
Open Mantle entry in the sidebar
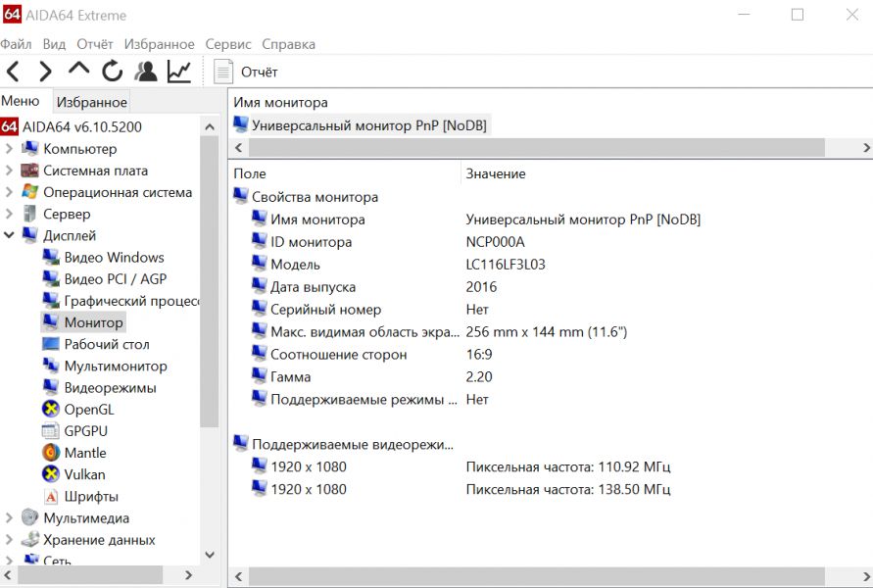(85, 453)
